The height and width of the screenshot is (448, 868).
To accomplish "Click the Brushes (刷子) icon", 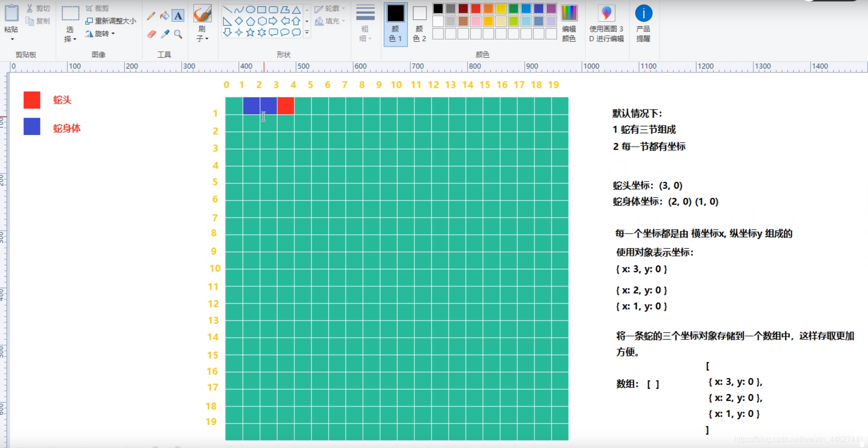I will click(202, 14).
